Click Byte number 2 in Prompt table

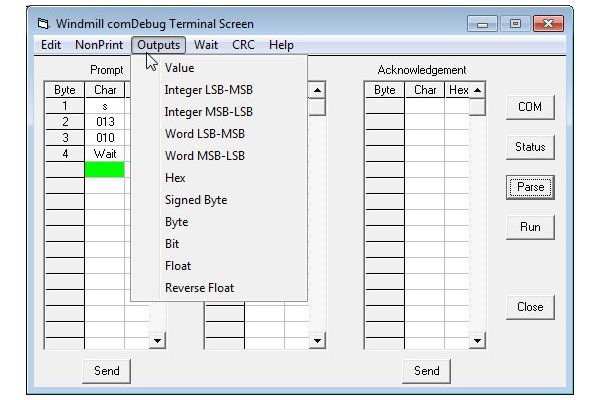click(65, 122)
